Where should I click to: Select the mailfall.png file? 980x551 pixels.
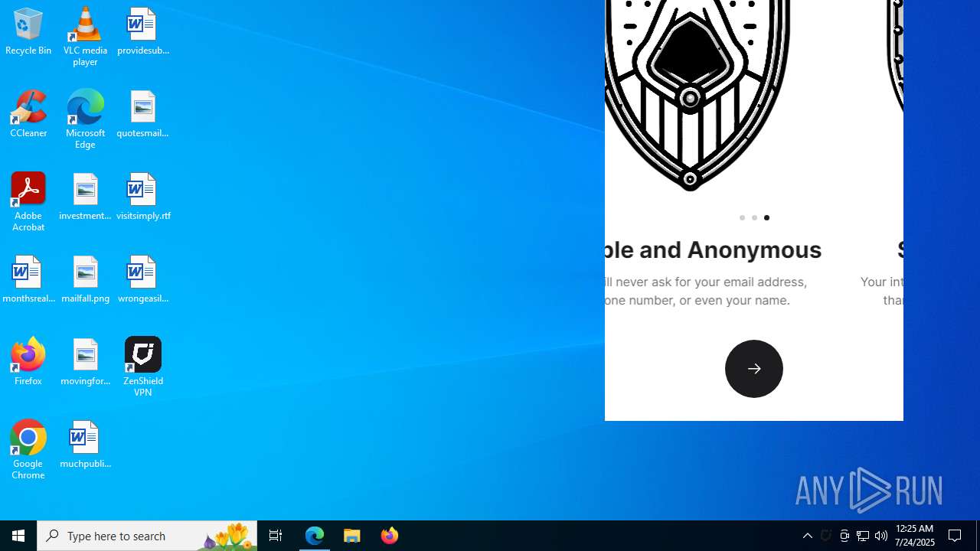coord(85,279)
